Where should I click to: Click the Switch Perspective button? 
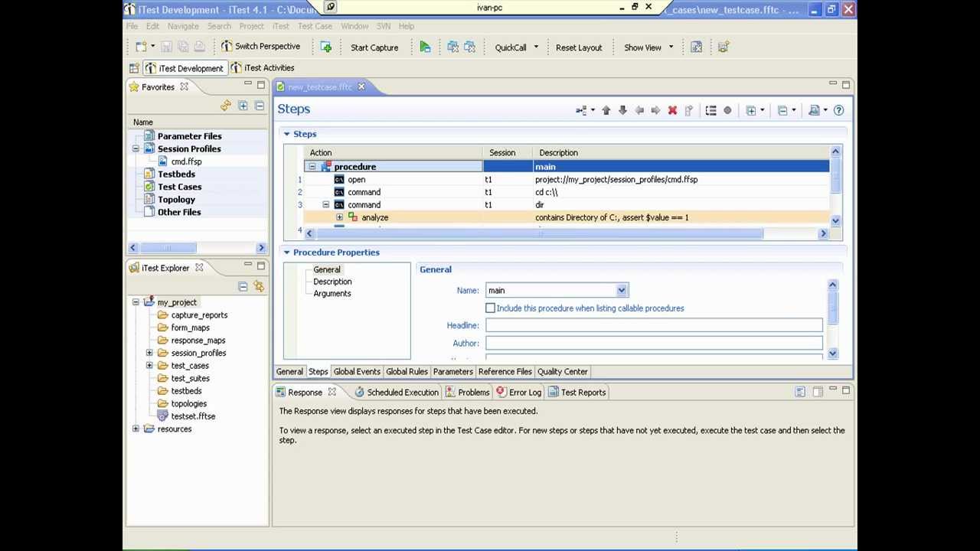(260, 47)
